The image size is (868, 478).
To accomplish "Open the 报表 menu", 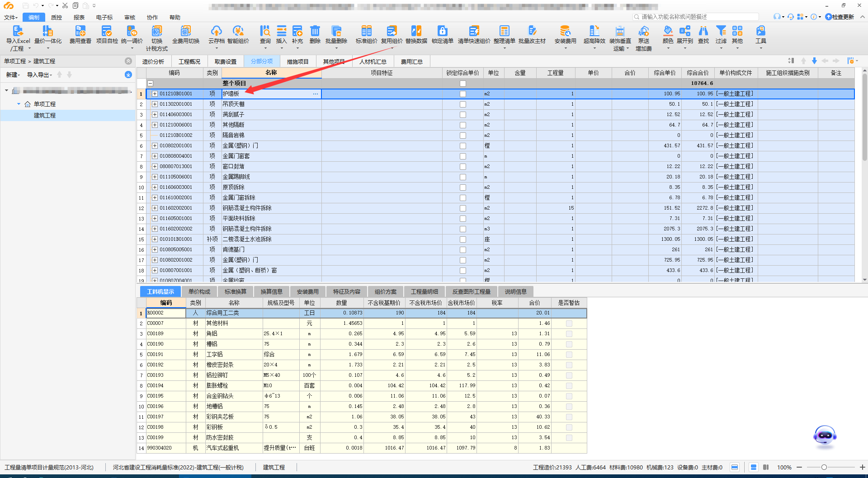I will [79, 18].
